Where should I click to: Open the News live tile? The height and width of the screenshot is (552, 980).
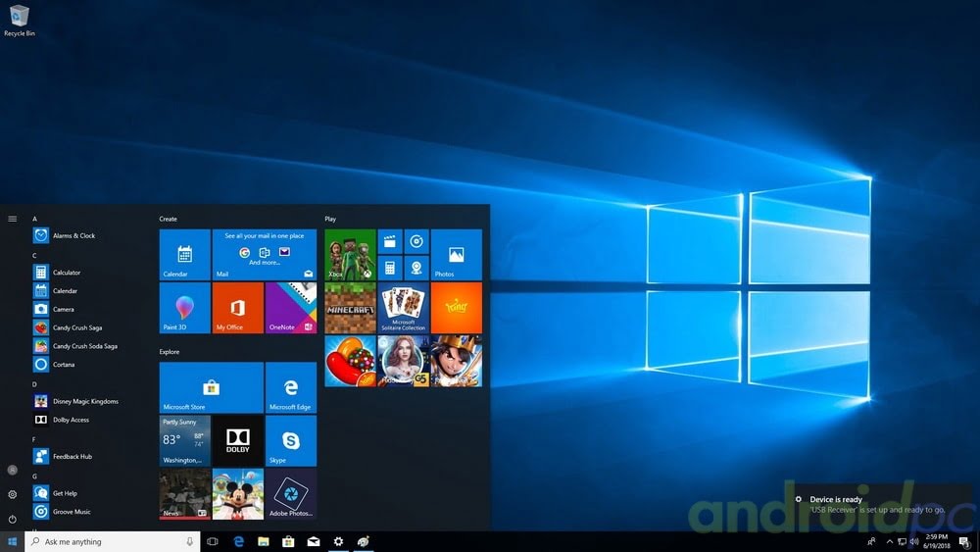click(x=185, y=494)
